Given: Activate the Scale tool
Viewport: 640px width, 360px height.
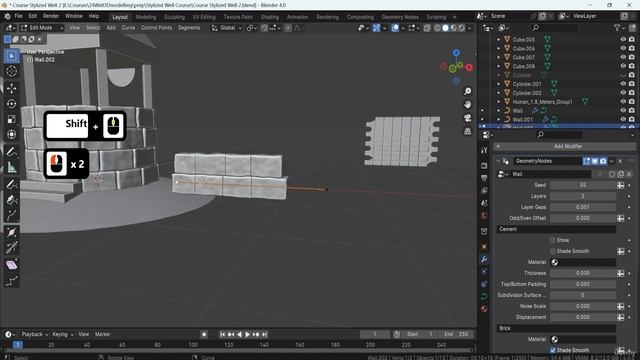Looking at the screenshot, I should pyautogui.click(x=11, y=119).
